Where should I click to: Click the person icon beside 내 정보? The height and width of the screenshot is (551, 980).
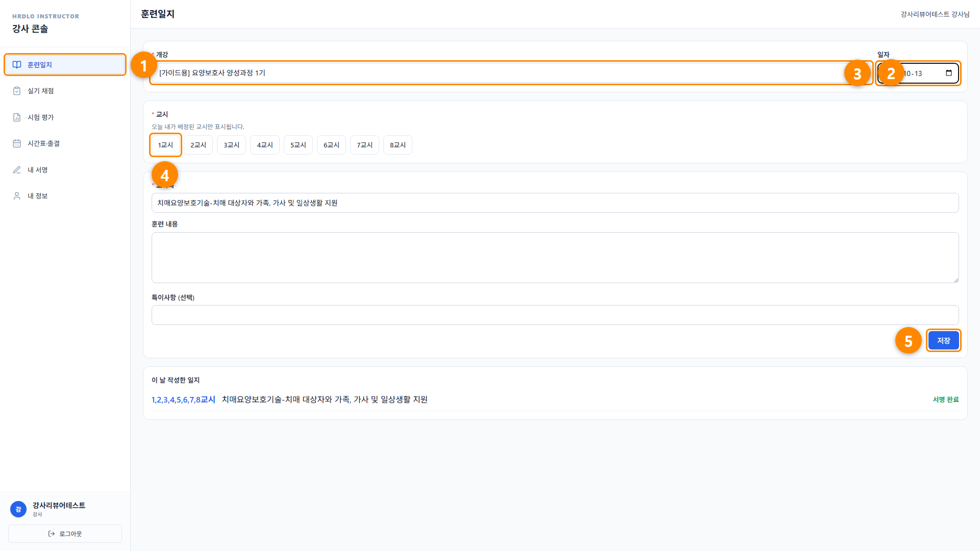pyautogui.click(x=17, y=196)
